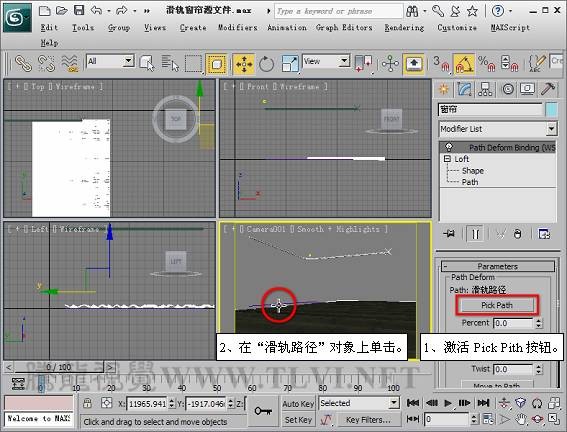Switch to the Hierarchy panel tab
The height and width of the screenshot is (432, 567).
click(x=485, y=89)
